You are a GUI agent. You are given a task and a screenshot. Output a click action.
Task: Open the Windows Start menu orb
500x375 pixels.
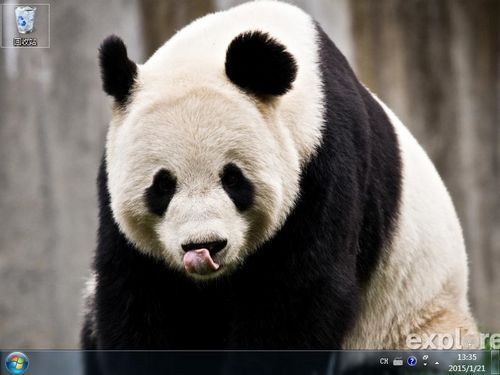tap(17, 363)
